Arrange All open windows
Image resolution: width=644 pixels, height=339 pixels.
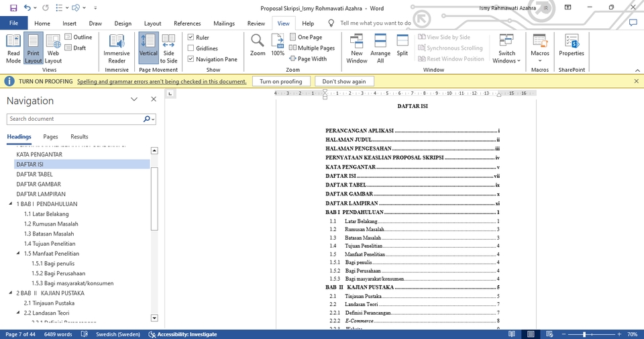pos(380,48)
